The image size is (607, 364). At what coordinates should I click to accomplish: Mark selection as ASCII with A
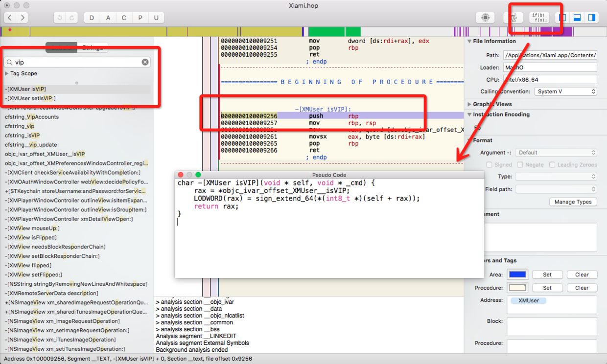coord(108,18)
